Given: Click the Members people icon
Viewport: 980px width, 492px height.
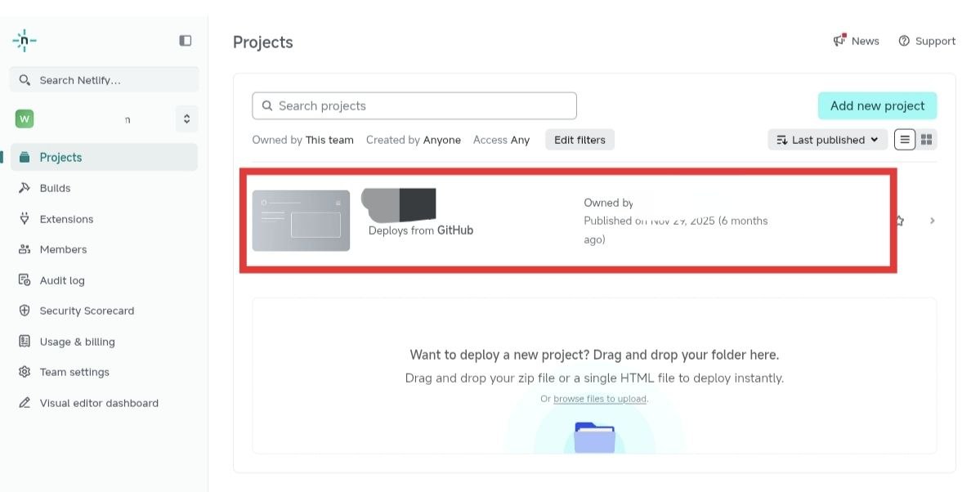Looking at the screenshot, I should 25,249.
